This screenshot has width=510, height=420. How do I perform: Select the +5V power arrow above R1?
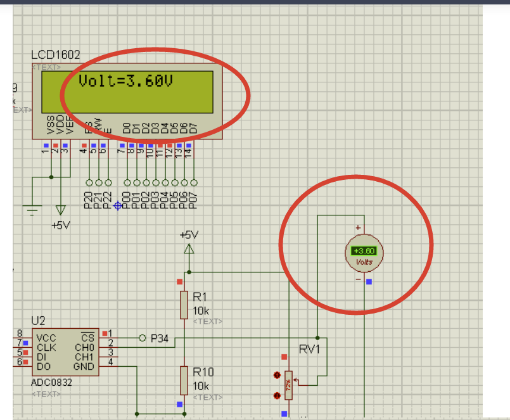[189, 250]
